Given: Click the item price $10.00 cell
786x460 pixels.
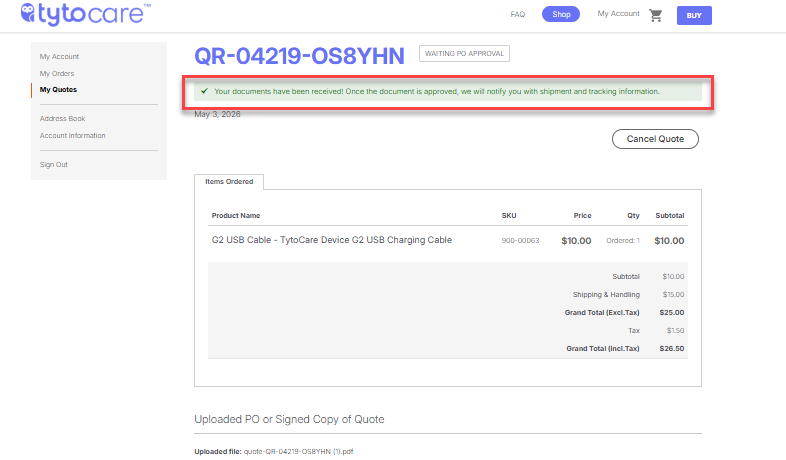Looking at the screenshot, I should click(576, 241).
